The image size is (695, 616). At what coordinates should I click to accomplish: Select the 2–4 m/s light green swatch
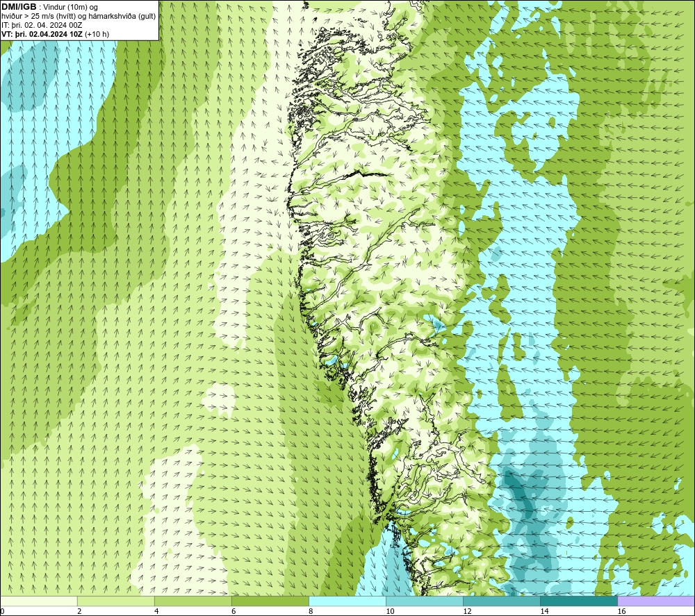pyautogui.click(x=115, y=601)
